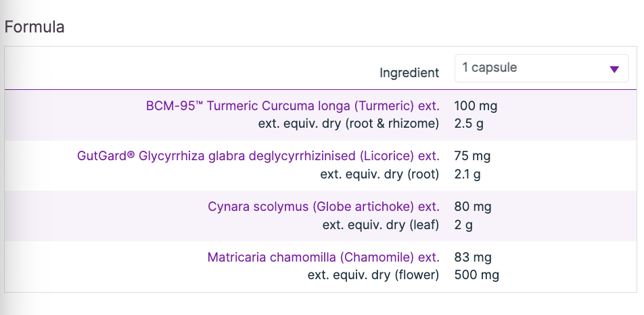
Task: Select the 83 mg Chamomile amount
Action: point(473,258)
